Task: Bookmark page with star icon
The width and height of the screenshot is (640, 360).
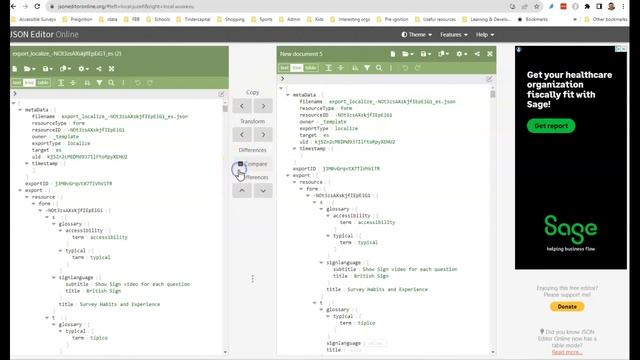Action: coord(537,7)
